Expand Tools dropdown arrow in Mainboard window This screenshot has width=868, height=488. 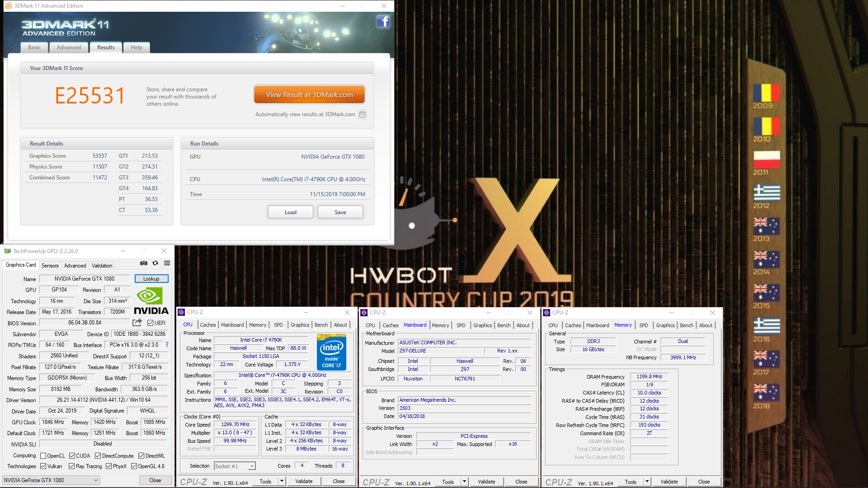[464, 482]
